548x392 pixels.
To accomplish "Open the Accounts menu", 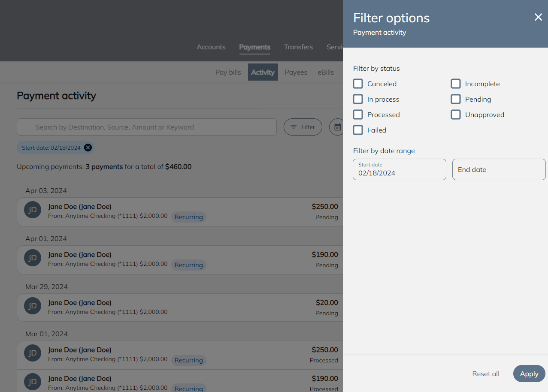I will [211, 47].
